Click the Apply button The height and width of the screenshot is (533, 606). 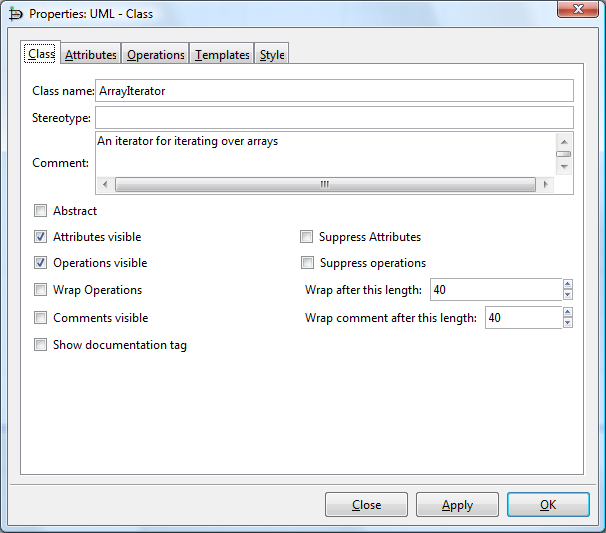pos(457,504)
